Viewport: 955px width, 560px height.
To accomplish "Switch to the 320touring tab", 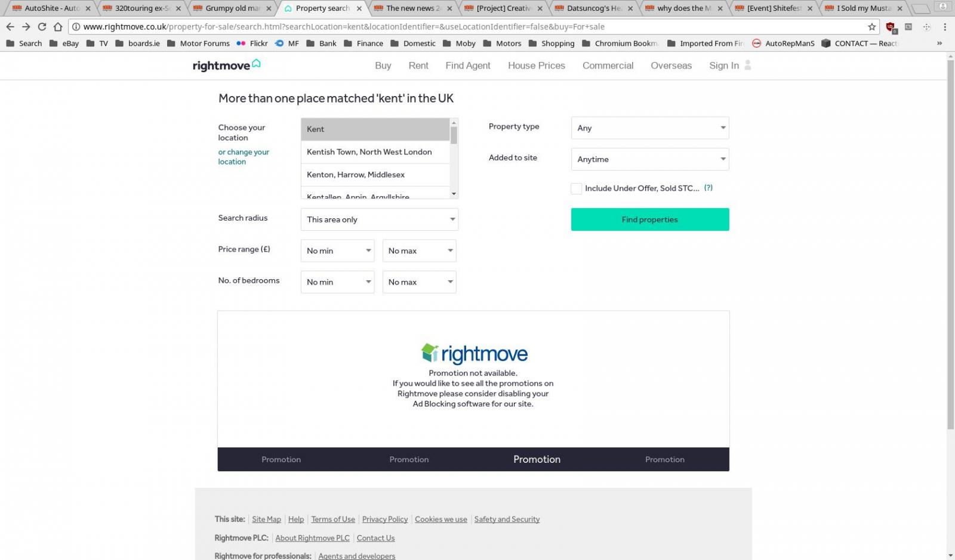I will point(142,8).
